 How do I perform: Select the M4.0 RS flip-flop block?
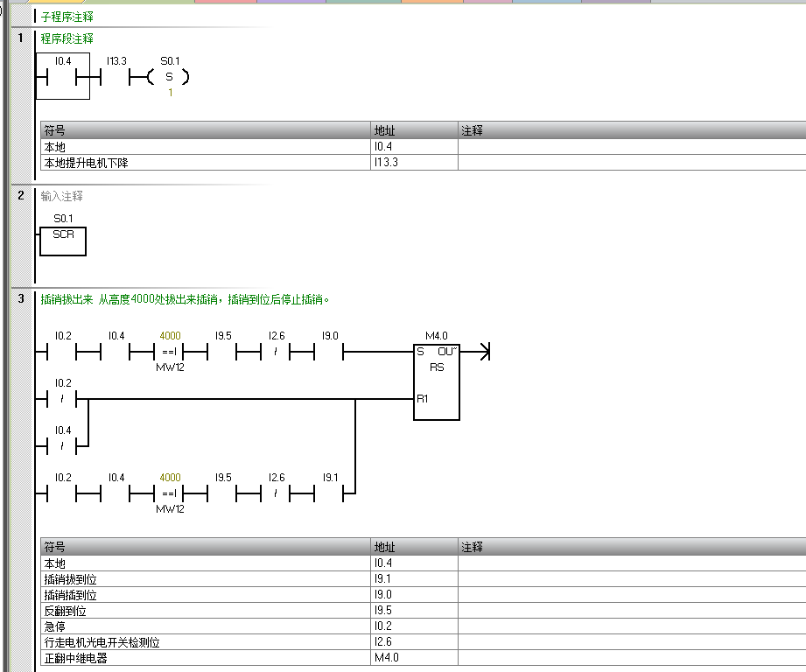coord(436,381)
